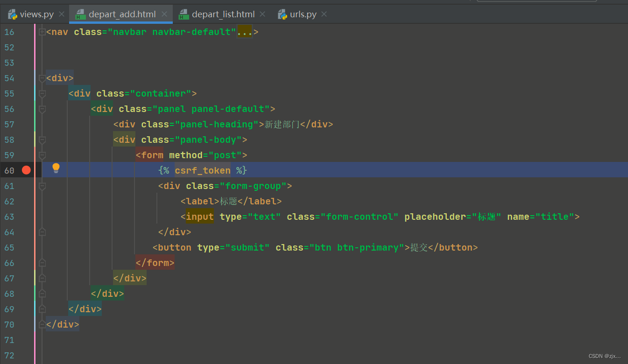Click the "panel-heading" class value
The height and width of the screenshot is (364, 628).
click(x=217, y=124)
